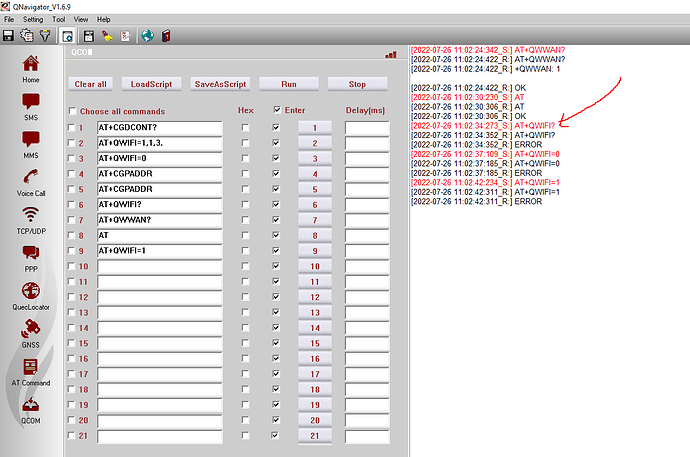This screenshot has height=457, width=690.
Task: Select the QuecLocator sidebar icon
Action: pos(31,295)
